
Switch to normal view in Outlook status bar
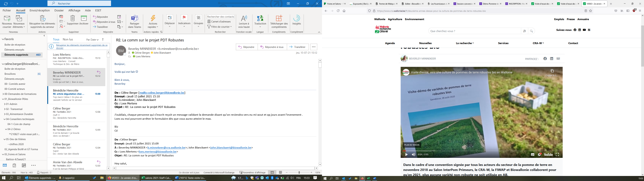272,172
